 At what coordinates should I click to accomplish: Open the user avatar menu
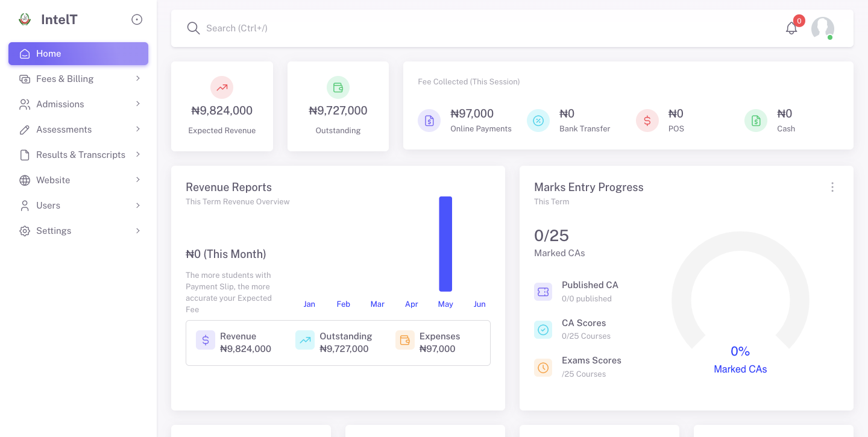[823, 28]
